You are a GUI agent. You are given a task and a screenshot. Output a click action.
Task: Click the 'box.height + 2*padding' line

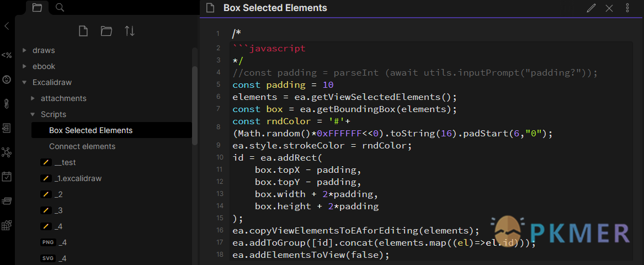coord(316,206)
